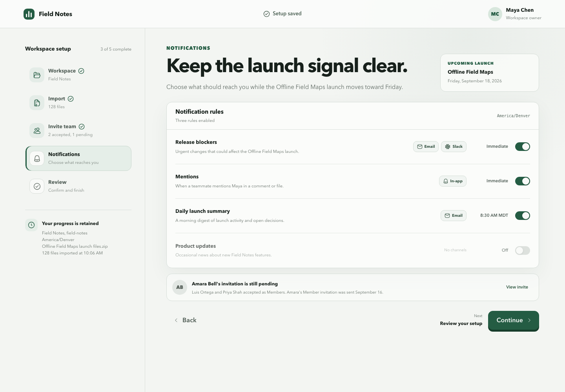Go Back to the previous step
Viewport: 565px width, 392px height.
click(x=186, y=320)
